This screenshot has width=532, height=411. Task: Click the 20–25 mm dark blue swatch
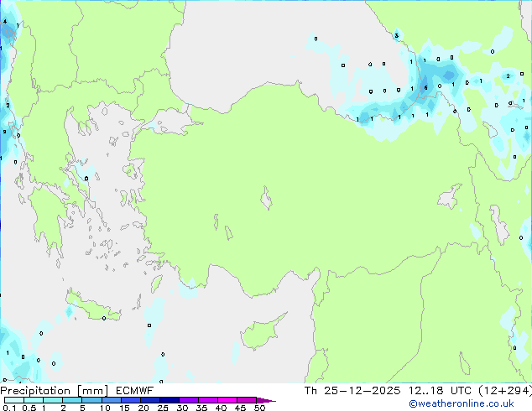point(150,400)
